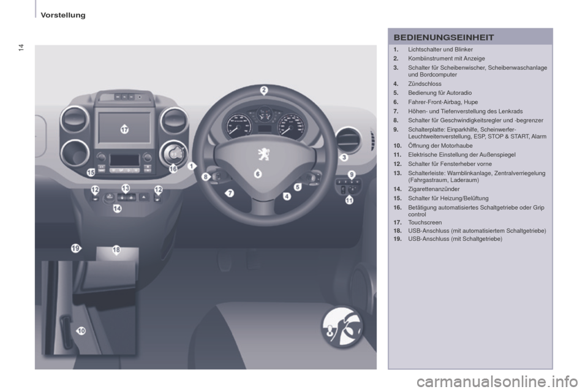Select the line 'Lichtschalter und Blinker'

coord(440,50)
